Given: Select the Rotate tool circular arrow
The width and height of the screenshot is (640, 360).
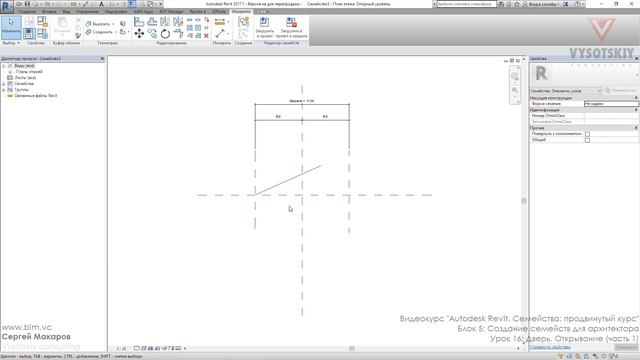Looking at the screenshot, I should click(x=165, y=34).
